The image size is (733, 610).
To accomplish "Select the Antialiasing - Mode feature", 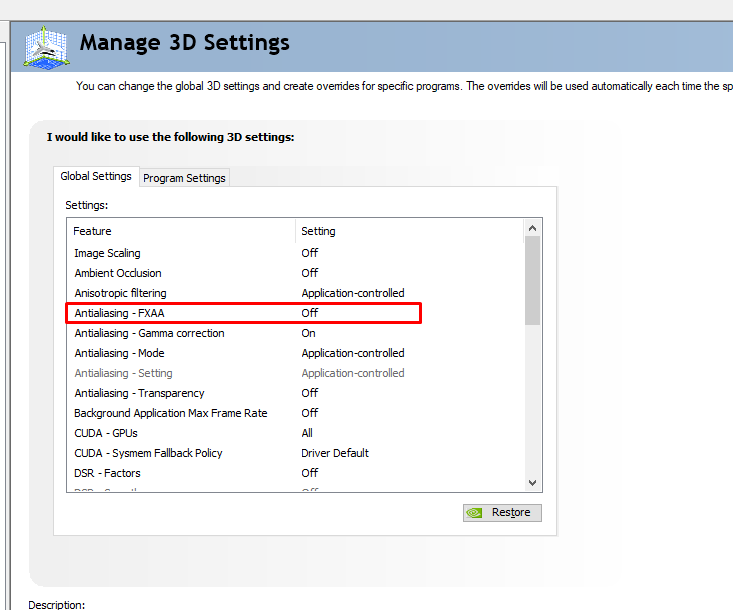I will [x=119, y=353].
